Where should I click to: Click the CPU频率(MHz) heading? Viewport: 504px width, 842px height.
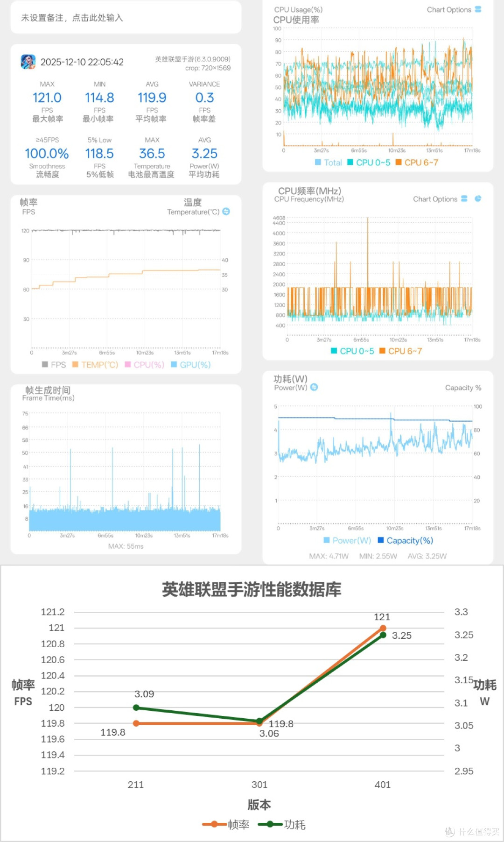(x=309, y=191)
